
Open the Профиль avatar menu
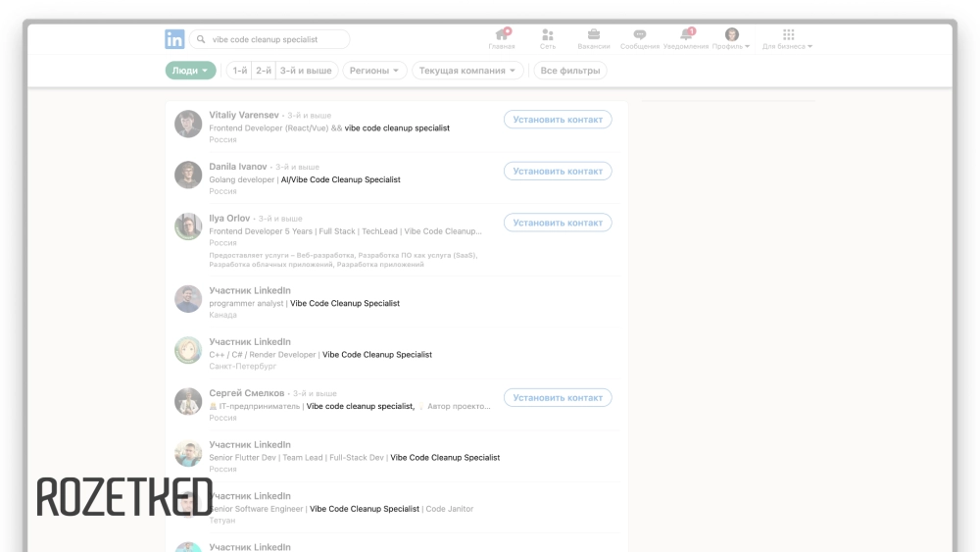pyautogui.click(x=731, y=39)
